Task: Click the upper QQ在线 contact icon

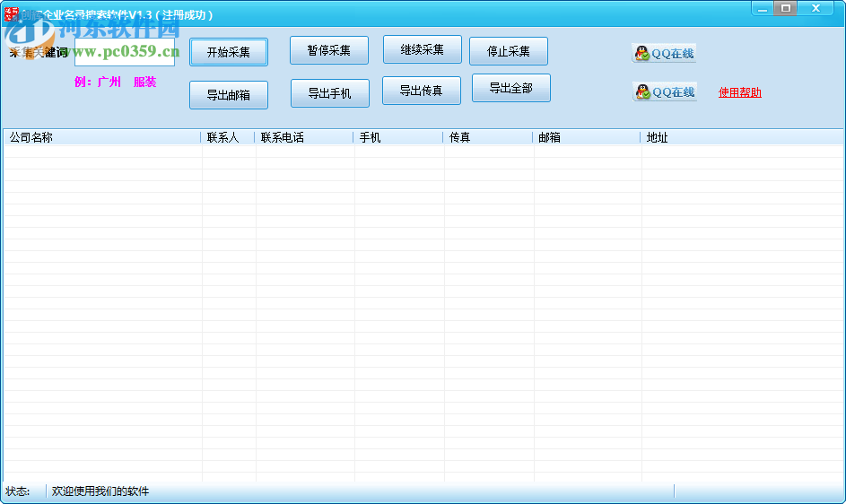Action: pos(664,54)
